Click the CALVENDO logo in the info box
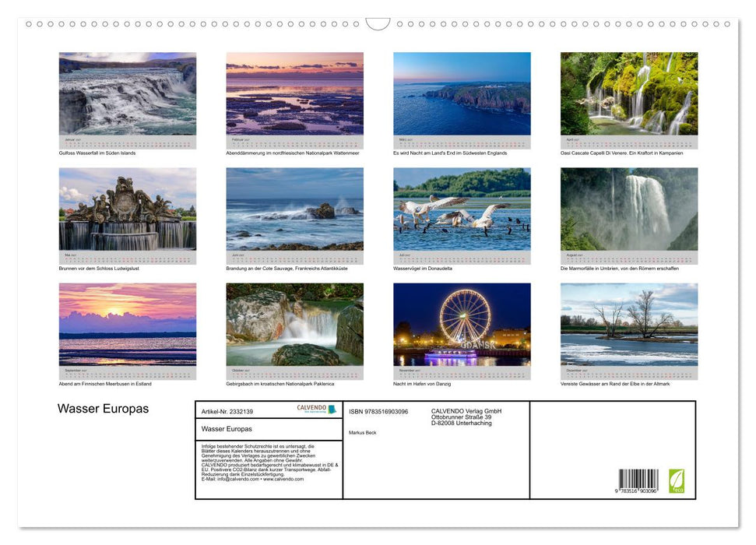The width and height of the screenshot is (756, 545). 316,409
